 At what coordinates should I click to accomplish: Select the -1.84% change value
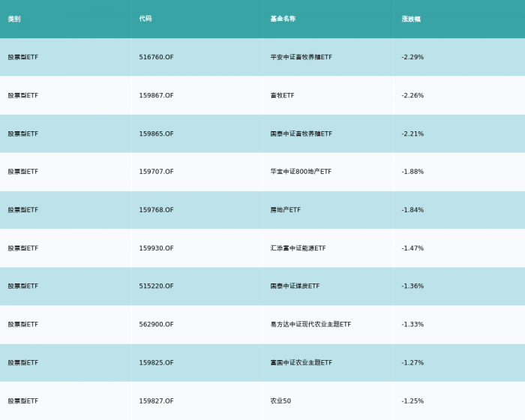coord(412,210)
